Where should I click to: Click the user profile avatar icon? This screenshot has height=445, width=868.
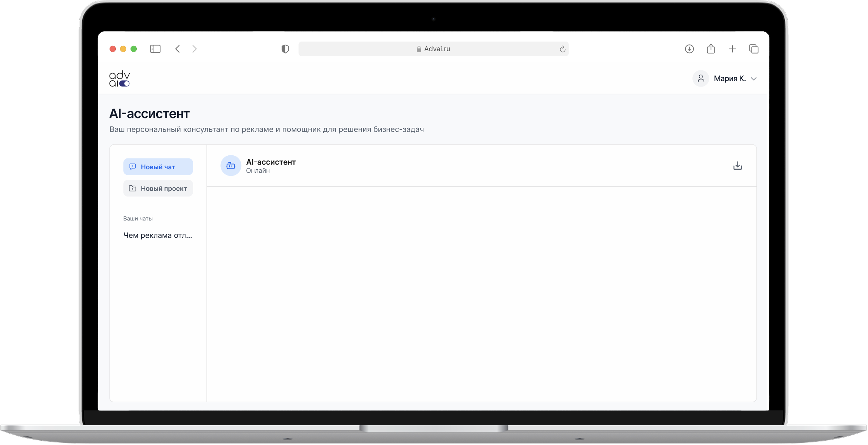click(x=701, y=79)
